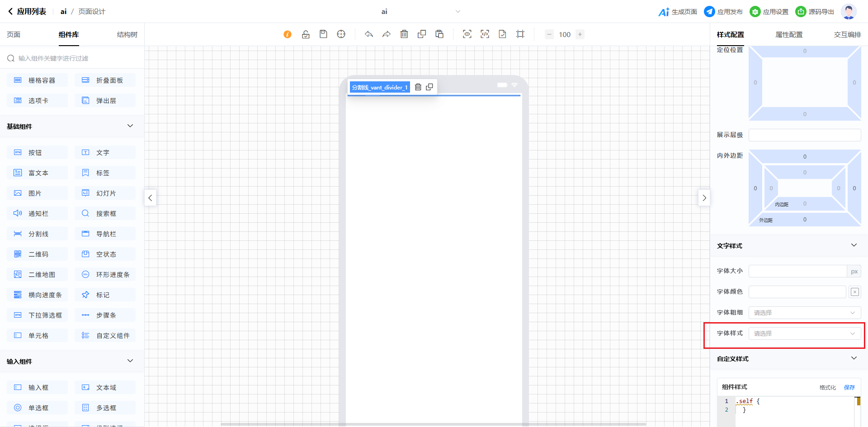Click the toolbar trash delete icon
This screenshot has width=868, height=427.
404,34
